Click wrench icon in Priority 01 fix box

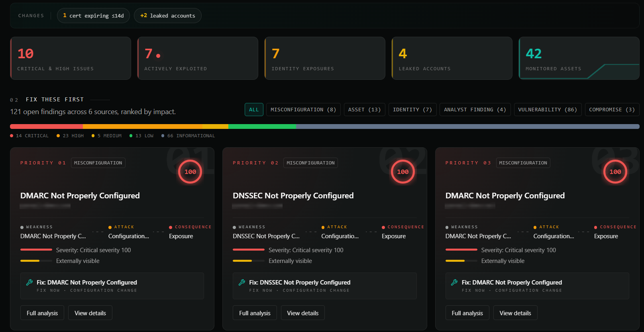pyautogui.click(x=29, y=283)
